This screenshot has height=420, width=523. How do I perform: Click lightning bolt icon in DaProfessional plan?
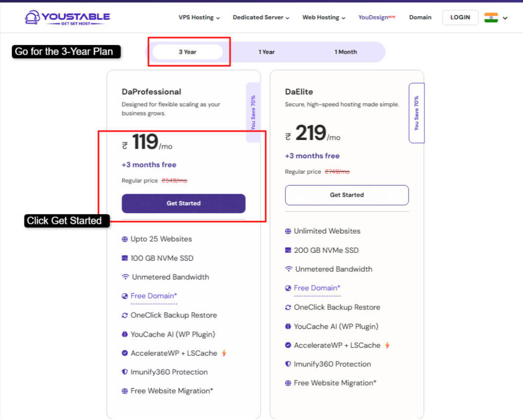click(224, 353)
